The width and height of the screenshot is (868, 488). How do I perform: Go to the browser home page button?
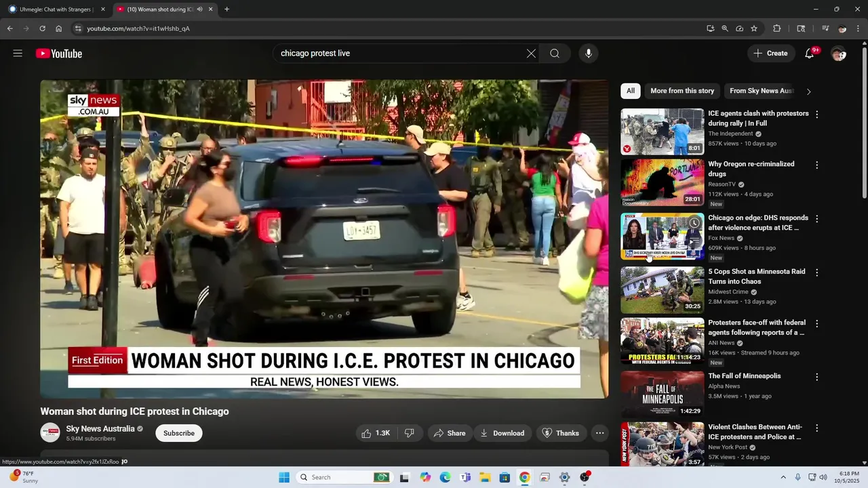pyautogui.click(x=59, y=28)
